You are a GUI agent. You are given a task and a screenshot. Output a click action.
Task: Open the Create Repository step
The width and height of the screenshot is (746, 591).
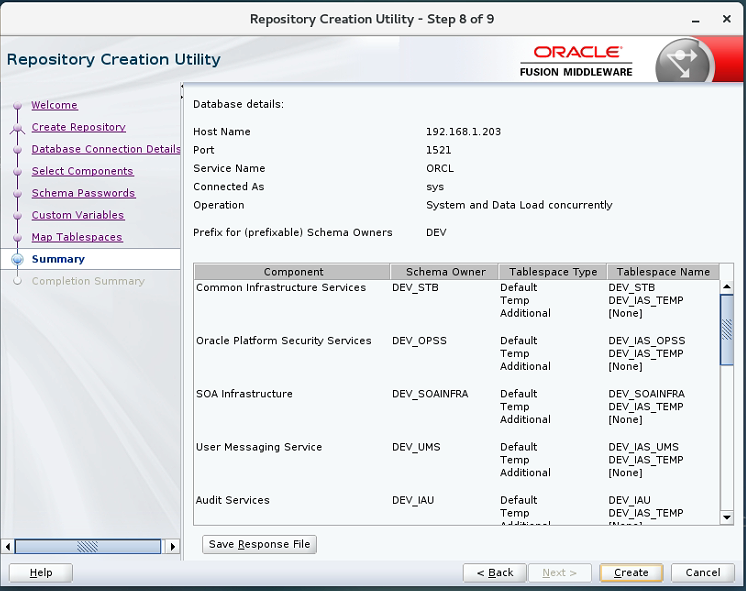pyautogui.click(x=79, y=127)
